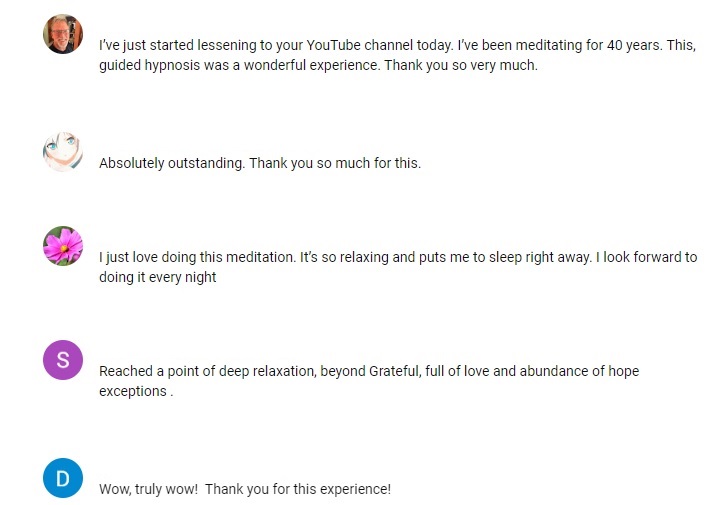The image size is (709, 505).
Task: Click the word 'YouTube' in the first comment
Action: tap(333, 45)
